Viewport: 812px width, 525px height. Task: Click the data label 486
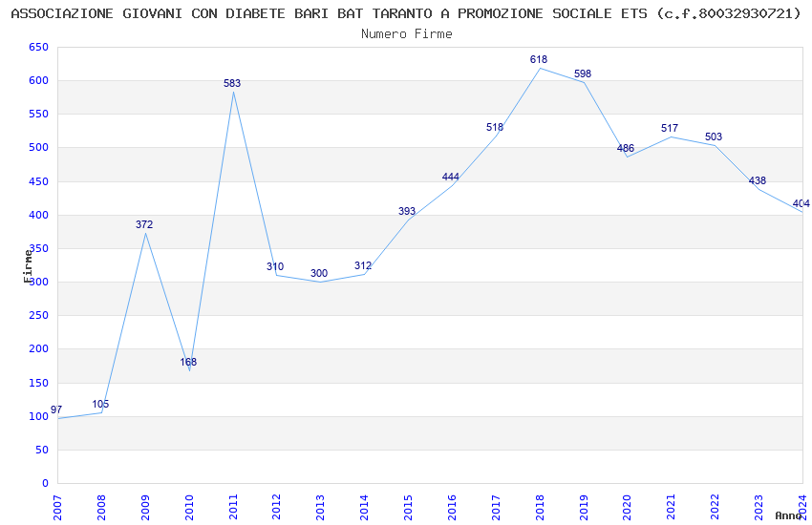point(626,148)
